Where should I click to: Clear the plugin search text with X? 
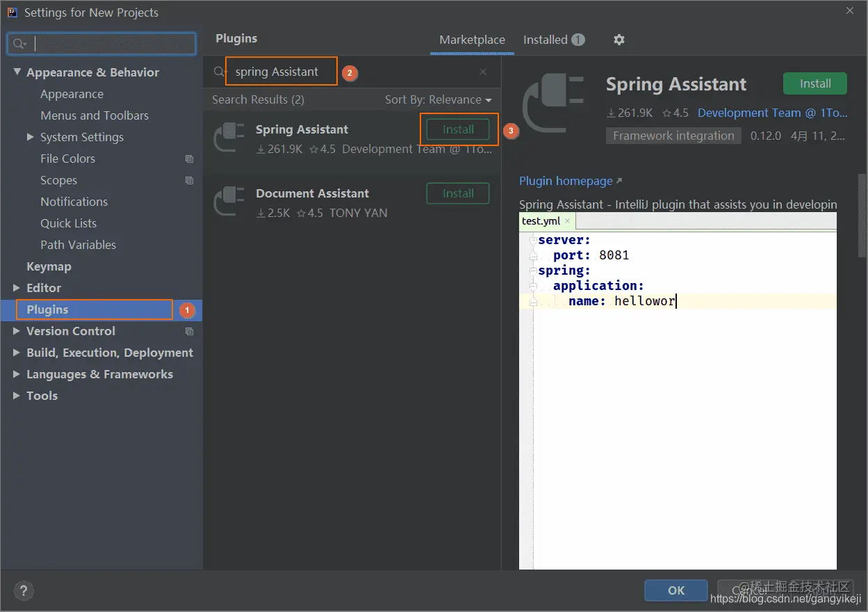(483, 72)
